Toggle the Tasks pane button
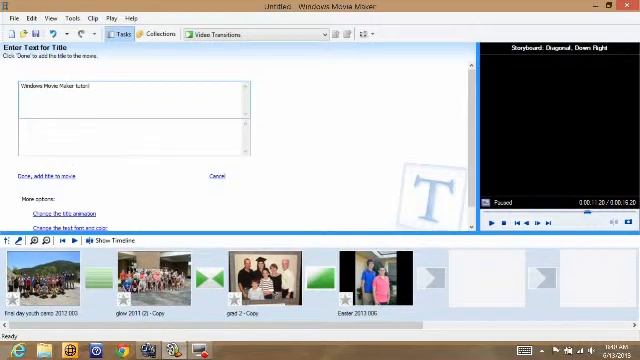This screenshot has width=640, height=360. point(119,34)
